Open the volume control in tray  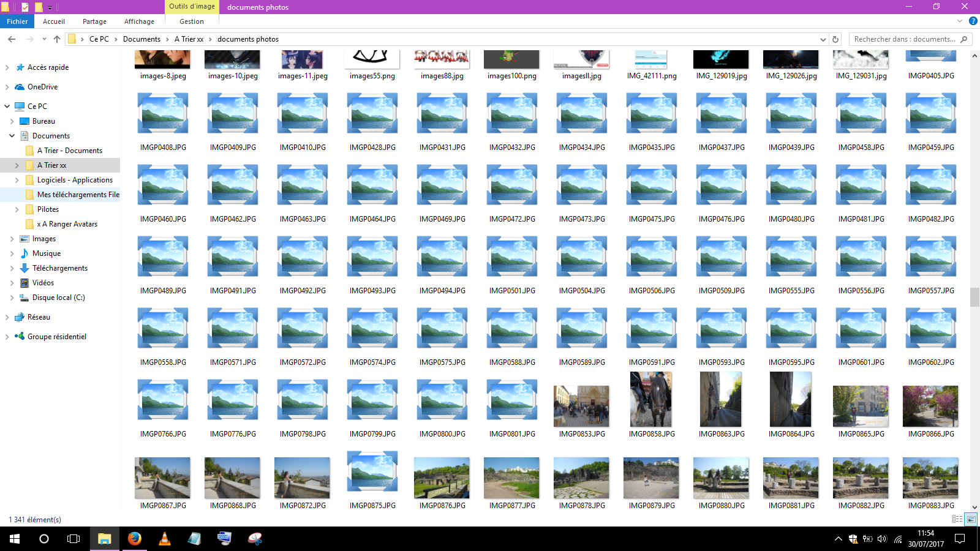tap(882, 539)
